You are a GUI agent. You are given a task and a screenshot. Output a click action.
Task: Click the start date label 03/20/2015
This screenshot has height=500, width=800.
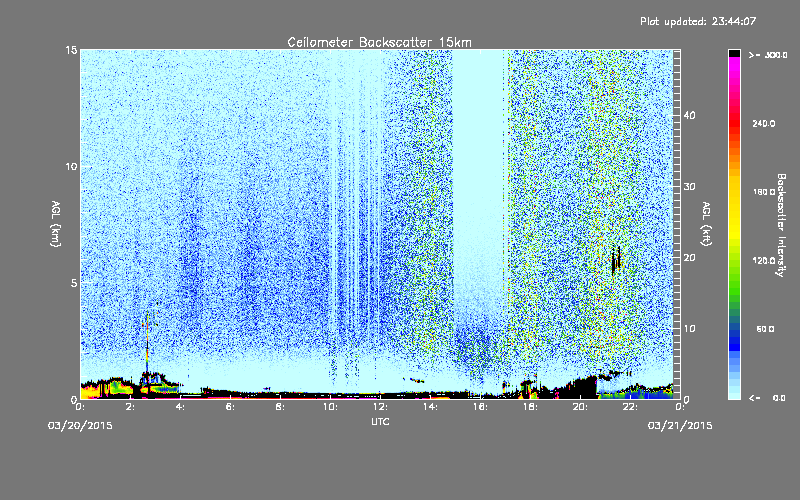click(x=80, y=426)
